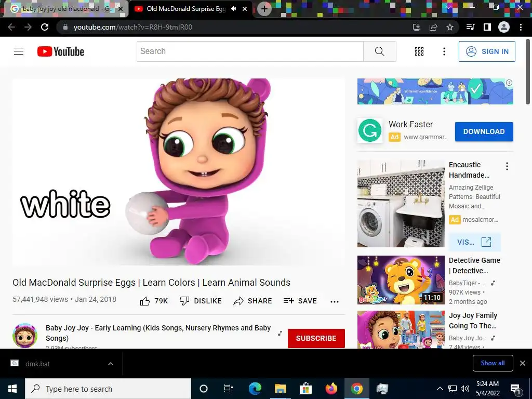Open more actions ellipsis under video
Viewport: 532px width, 399px height.
tap(335, 302)
